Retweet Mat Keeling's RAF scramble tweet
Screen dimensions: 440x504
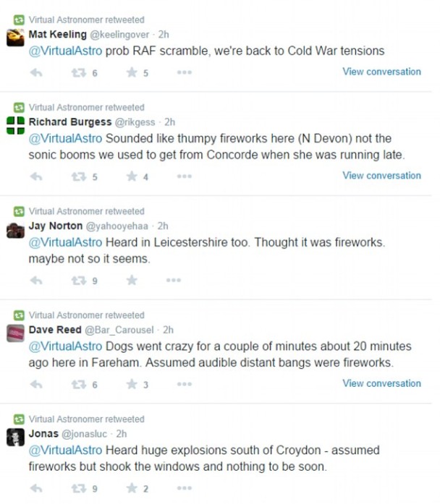pos(78,72)
